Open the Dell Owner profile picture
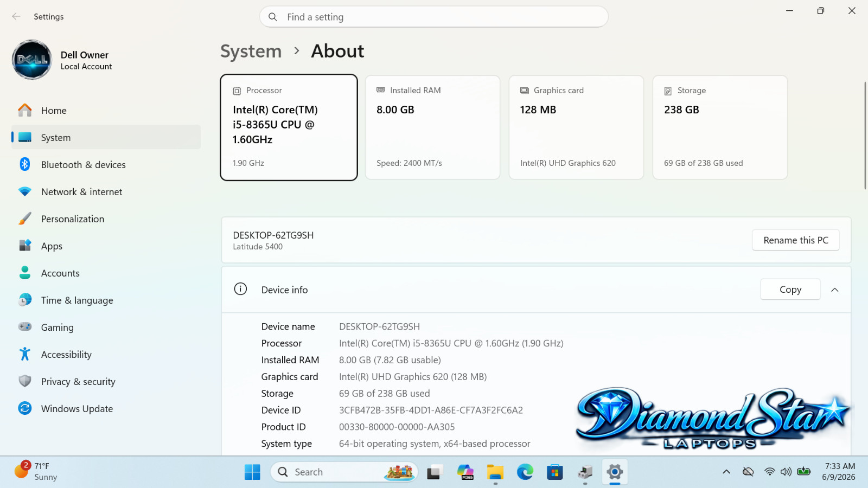Screen dimensions: 868x488 click(x=32, y=60)
